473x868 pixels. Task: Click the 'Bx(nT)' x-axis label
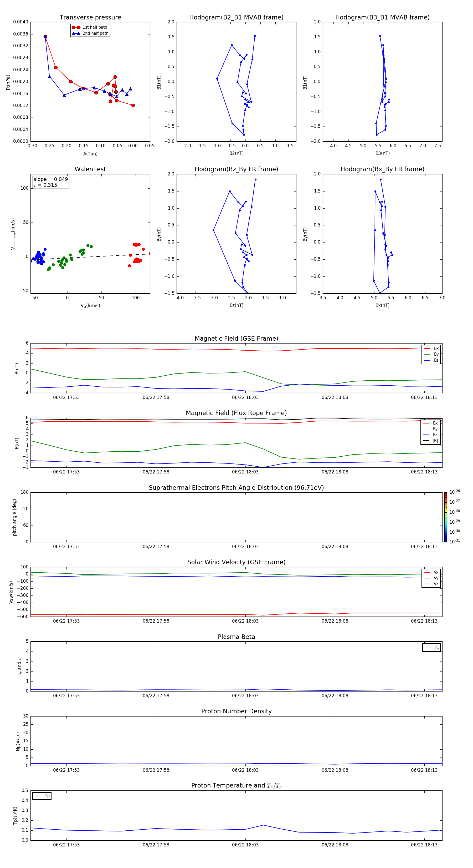click(382, 305)
